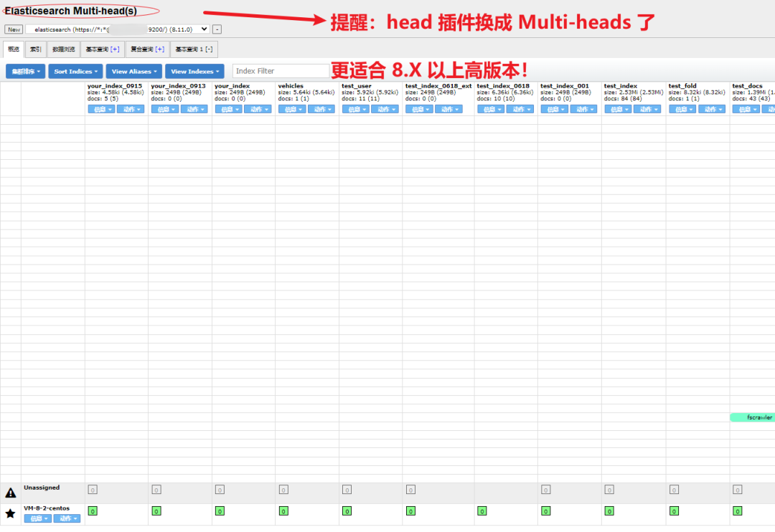Switch to the 概览 tab

coord(14,49)
